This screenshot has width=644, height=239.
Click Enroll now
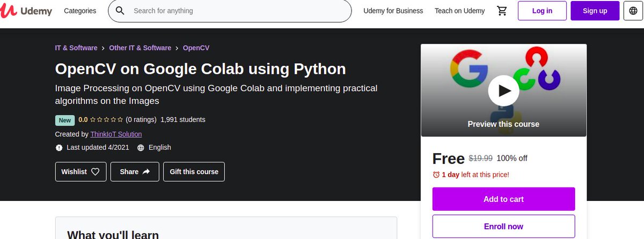tap(503, 227)
